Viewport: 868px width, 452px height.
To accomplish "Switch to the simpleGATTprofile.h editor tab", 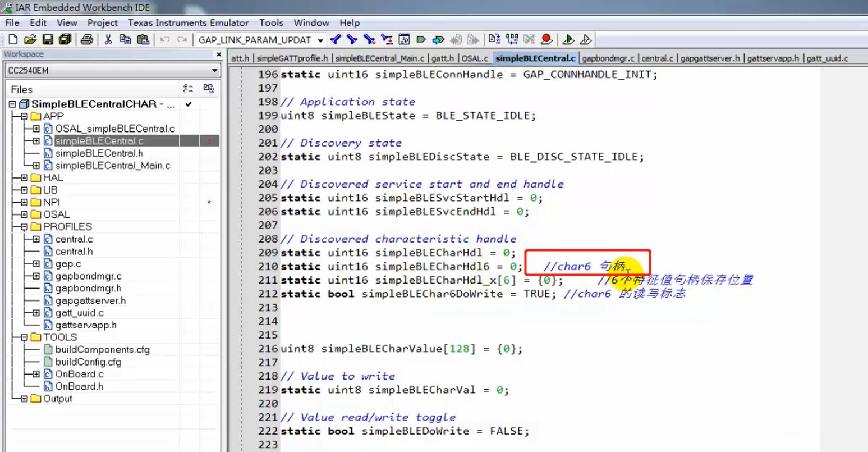I will [292, 58].
